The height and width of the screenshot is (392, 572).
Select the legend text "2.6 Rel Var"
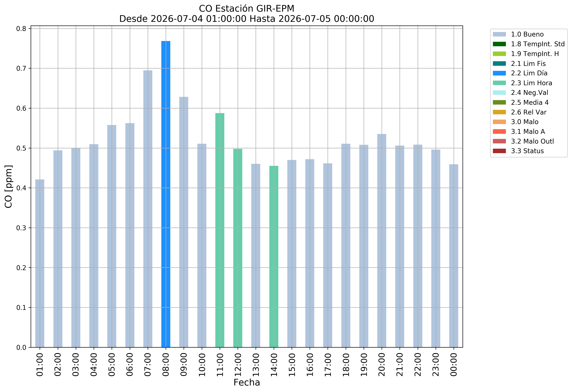(529, 112)
